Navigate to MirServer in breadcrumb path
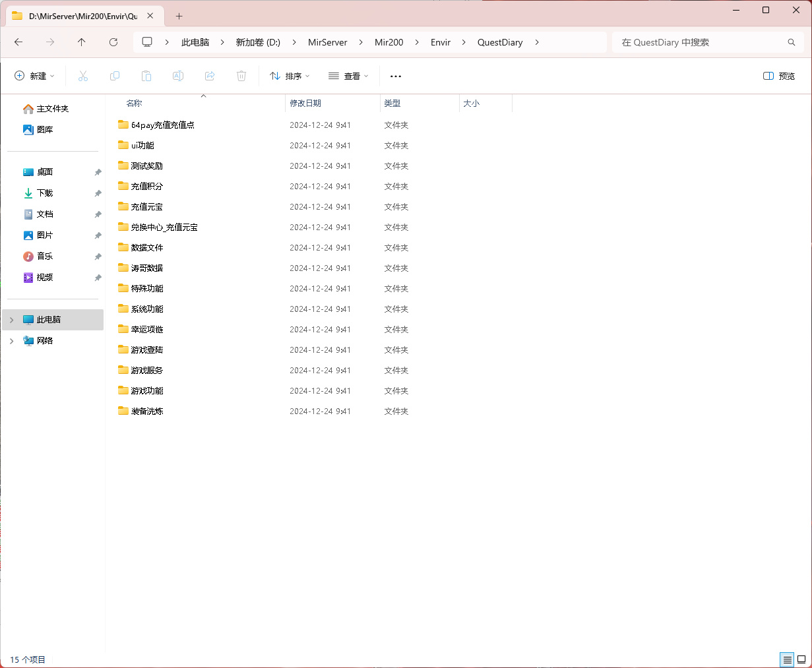 point(327,42)
